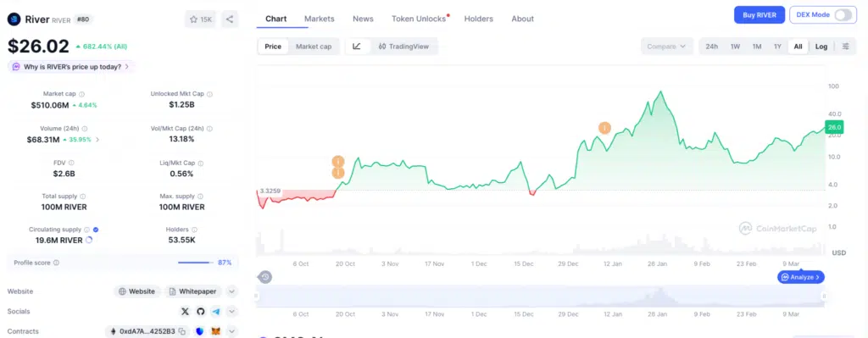Click the Unlocked Mkt Cap info icon
The width and height of the screenshot is (868, 338).
210,94
